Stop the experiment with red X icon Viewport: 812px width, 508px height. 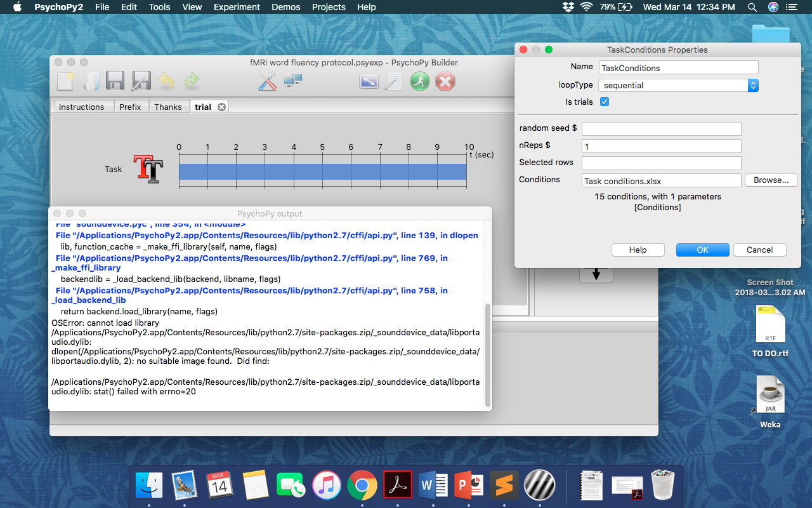[445, 81]
